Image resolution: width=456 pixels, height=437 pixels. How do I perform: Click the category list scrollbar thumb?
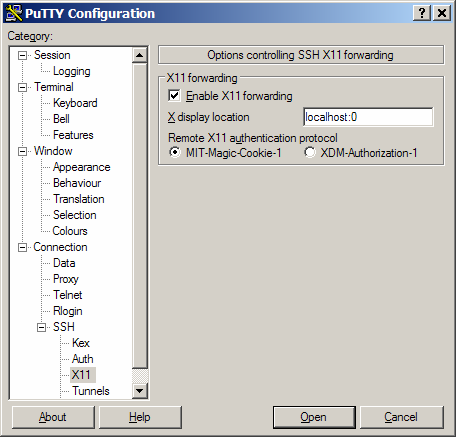pyautogui.click(x=140, y=216)
